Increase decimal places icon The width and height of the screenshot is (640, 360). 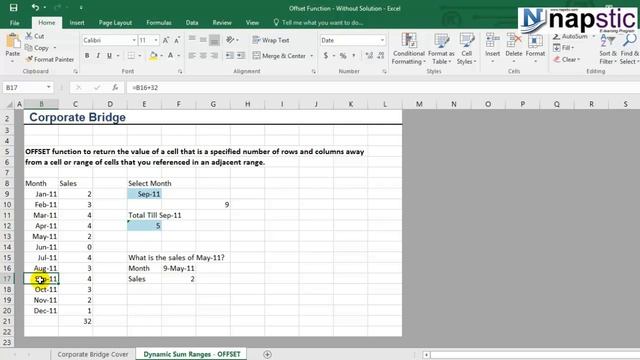coord(369,56)
